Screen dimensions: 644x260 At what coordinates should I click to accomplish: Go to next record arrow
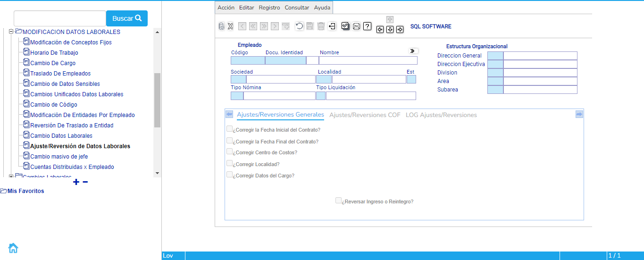click(x=275, y=26)
